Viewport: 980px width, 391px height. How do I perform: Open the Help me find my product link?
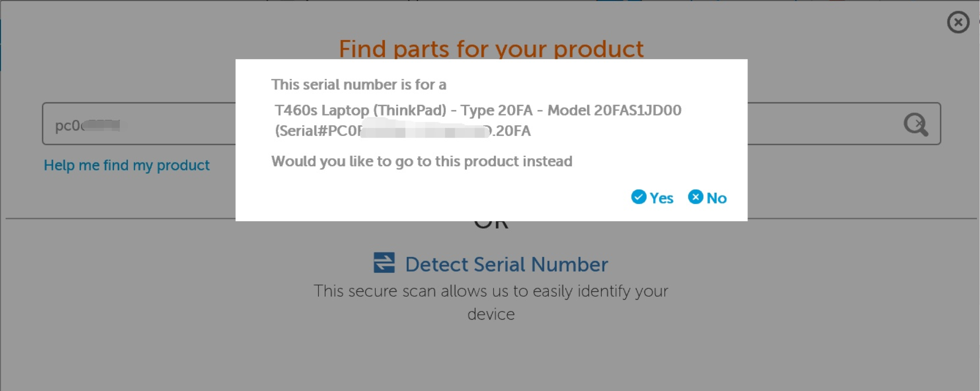[x=127, y=165]
